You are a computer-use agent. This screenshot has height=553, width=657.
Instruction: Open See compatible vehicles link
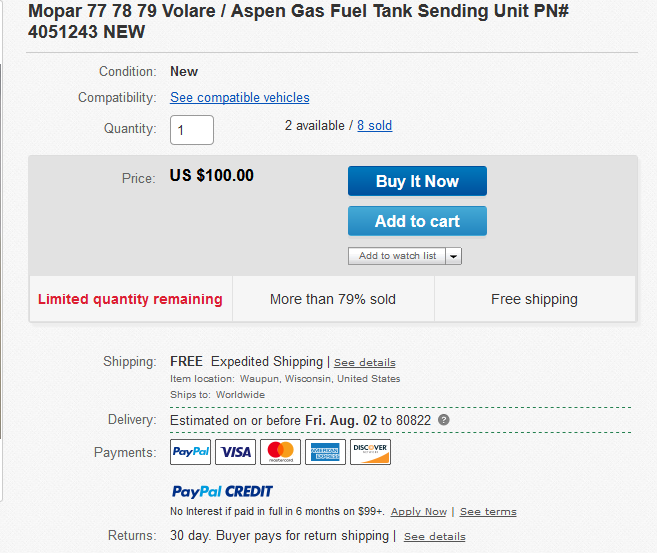(x=240, y=98)
